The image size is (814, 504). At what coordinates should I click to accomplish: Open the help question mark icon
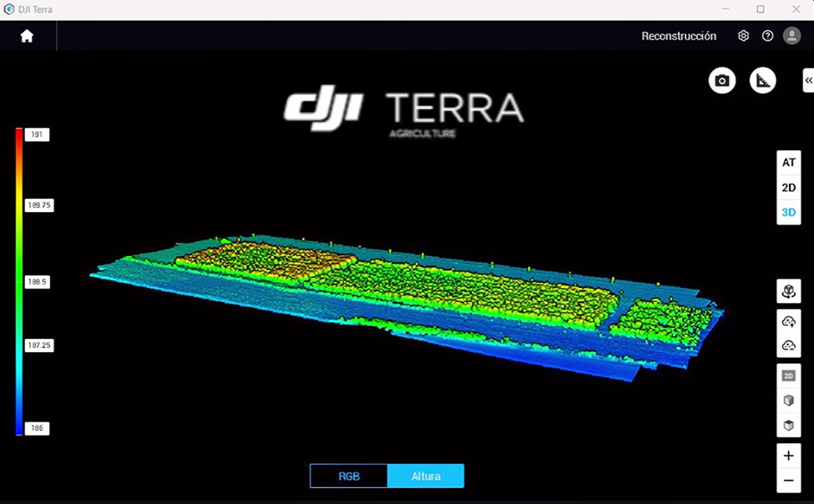pos(767,36)
